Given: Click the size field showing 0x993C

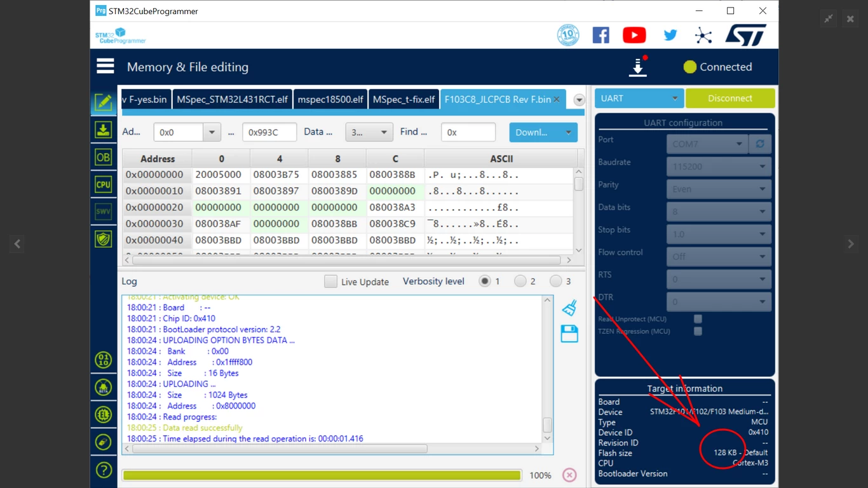Looking at the screenshot, I should 269,132.
